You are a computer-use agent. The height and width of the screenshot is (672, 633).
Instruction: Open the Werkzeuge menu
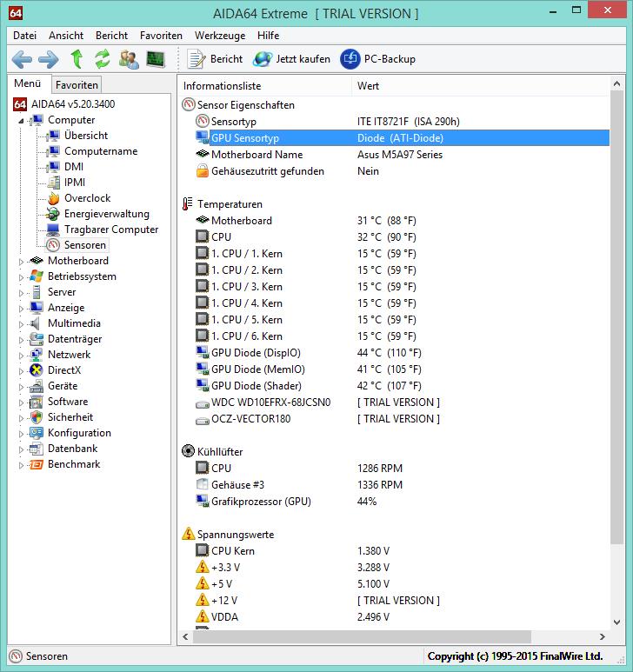point(220,36)
